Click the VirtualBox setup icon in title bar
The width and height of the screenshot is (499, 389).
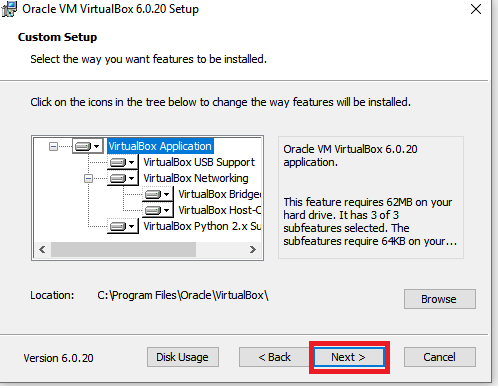(9, 9)
